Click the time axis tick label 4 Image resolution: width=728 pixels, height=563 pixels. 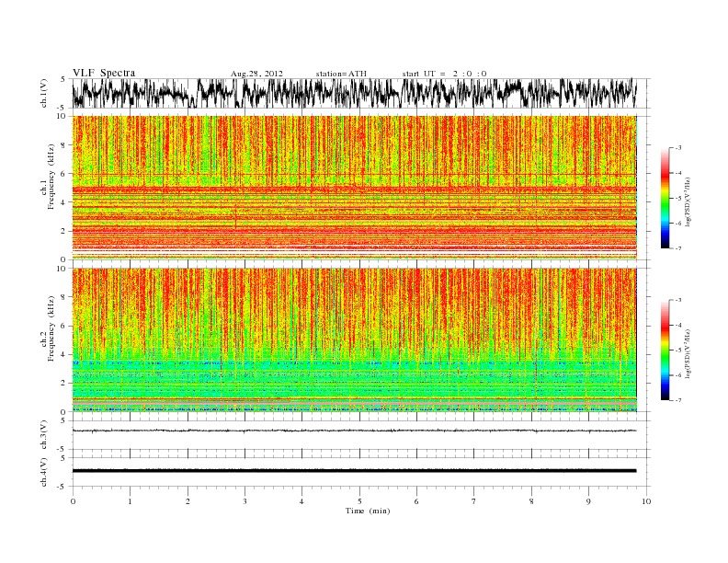point(301,501)
